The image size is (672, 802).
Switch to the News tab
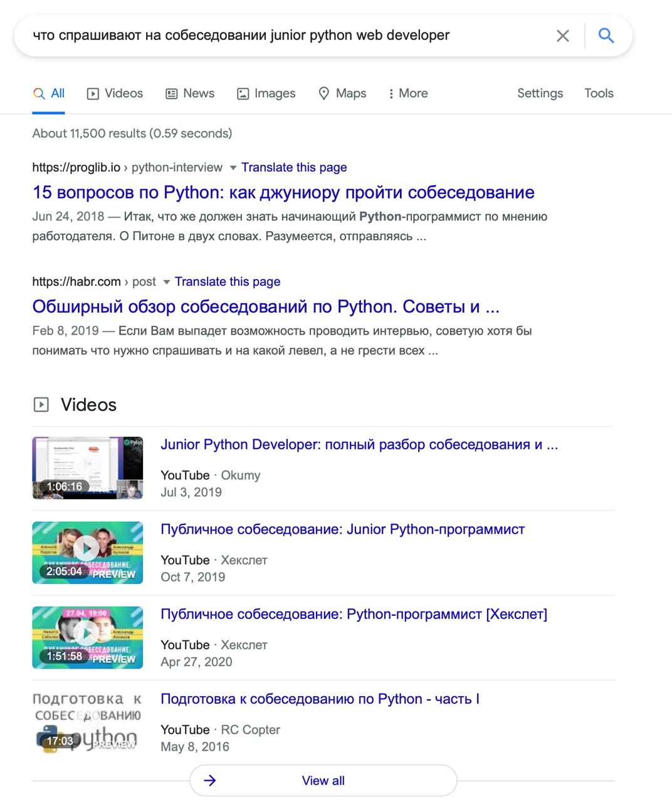tap(190, 93)
